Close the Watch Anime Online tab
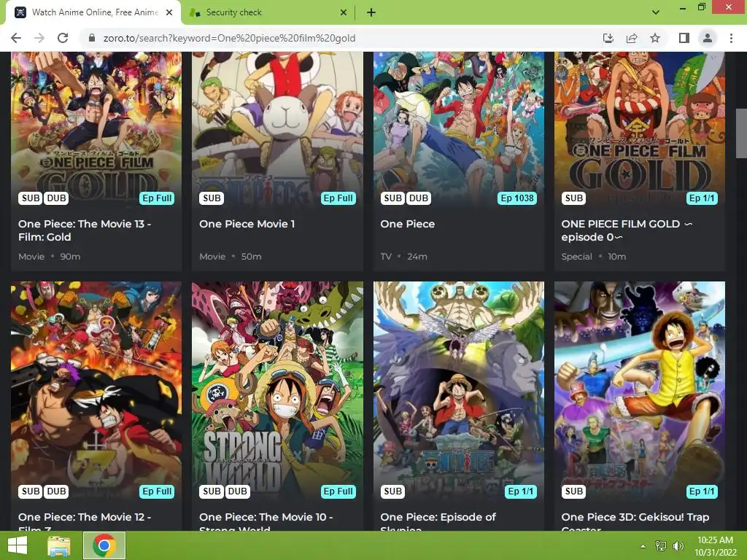The image size is (747, 560). pos(169,12)
